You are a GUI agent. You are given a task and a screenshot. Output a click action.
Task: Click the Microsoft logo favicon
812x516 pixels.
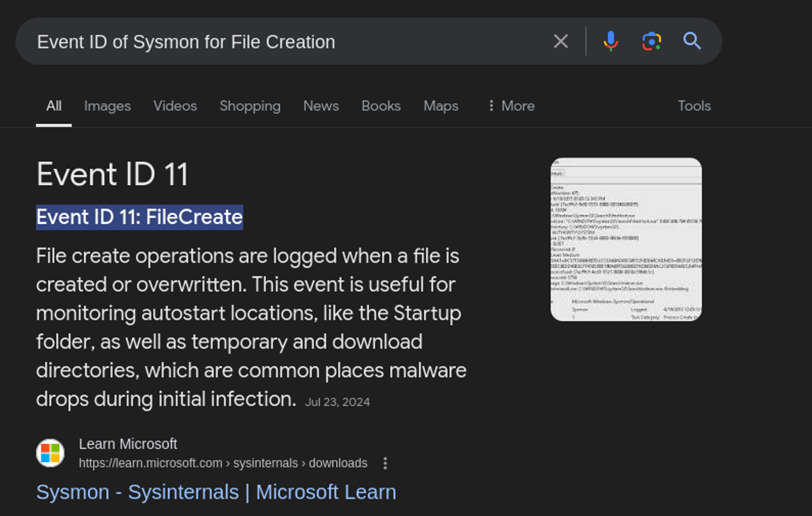[50, 453]
